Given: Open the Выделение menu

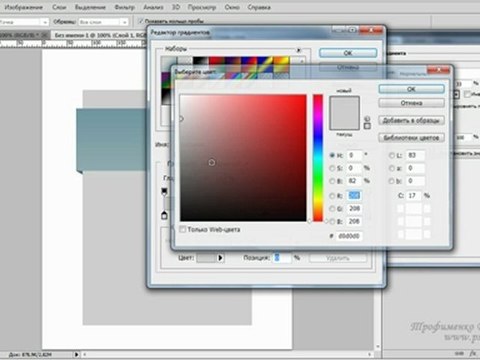Looking at the screenshot, I should click(90, 7).
